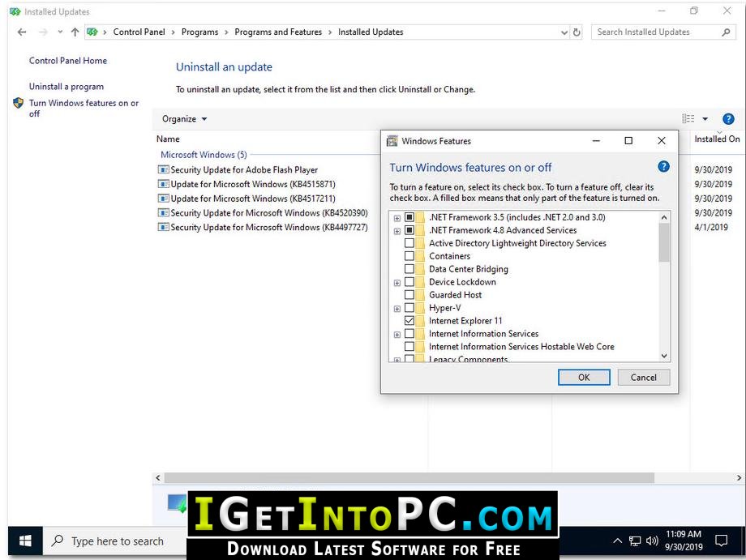Toggle the .NET Framework 3.5 checkbox
Viewport: 746px width, 560px height.
click(x=409, y=217)
